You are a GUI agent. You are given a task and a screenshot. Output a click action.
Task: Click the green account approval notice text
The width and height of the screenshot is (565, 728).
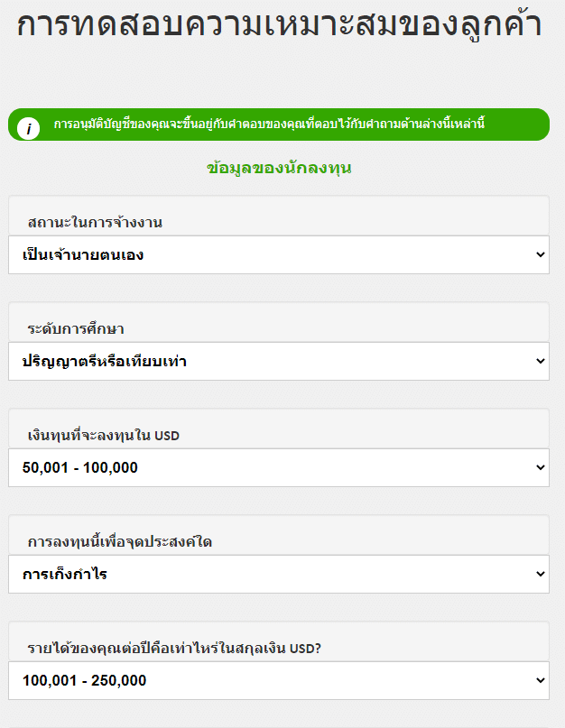tap(269, 124)
